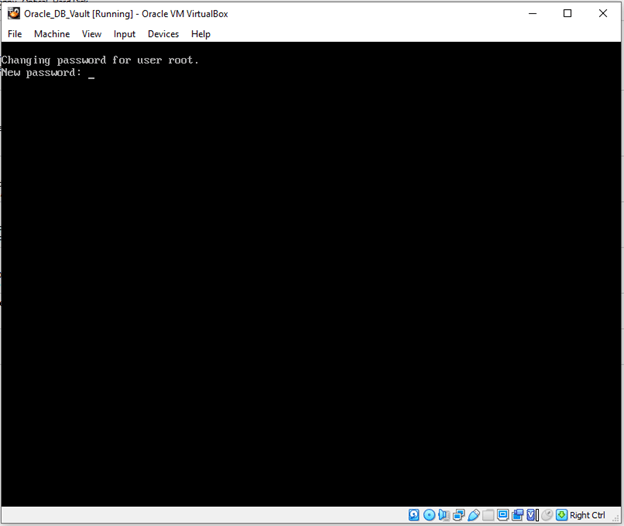624x526 pixels.
Task: Click the USB devices status icon
Action: 473,515
